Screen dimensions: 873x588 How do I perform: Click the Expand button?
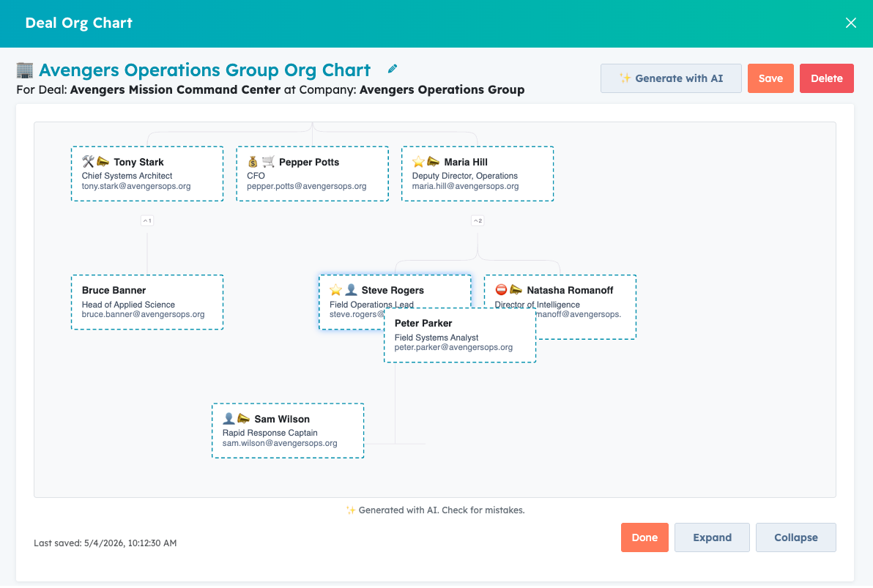(x=712, y=537)
